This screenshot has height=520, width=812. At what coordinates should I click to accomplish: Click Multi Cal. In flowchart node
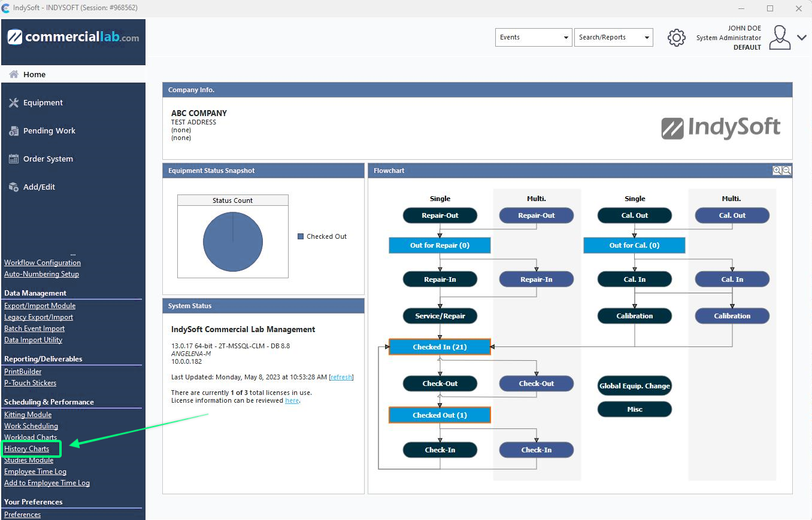click(x=732, y=279)
